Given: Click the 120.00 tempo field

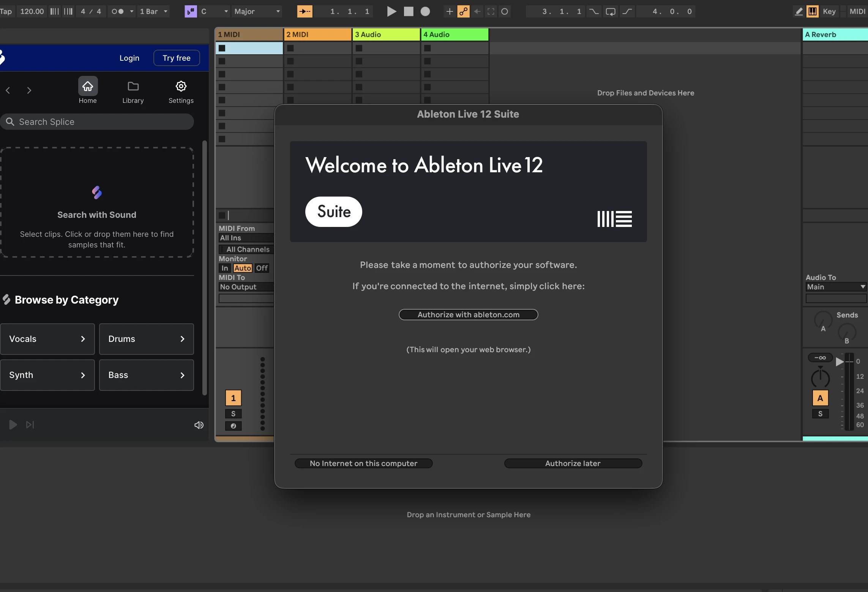Looking at the screenshot, I should [x=32, y=11].
